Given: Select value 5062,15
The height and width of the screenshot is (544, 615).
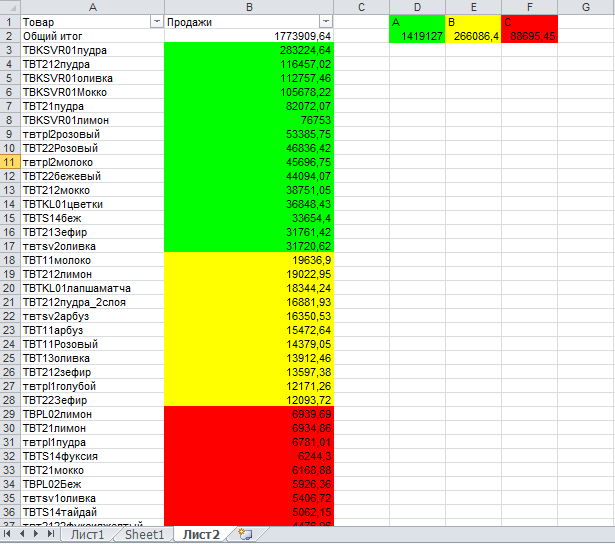Looking at the screenshot, I should click(x=249, y=512).
